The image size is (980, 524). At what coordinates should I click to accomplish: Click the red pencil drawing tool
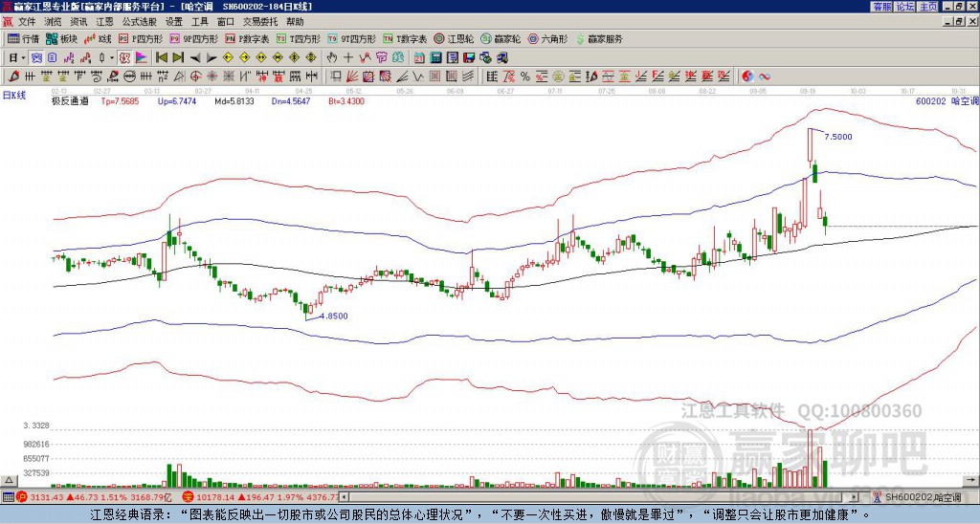pyautogui.click(x=12, y=76)
